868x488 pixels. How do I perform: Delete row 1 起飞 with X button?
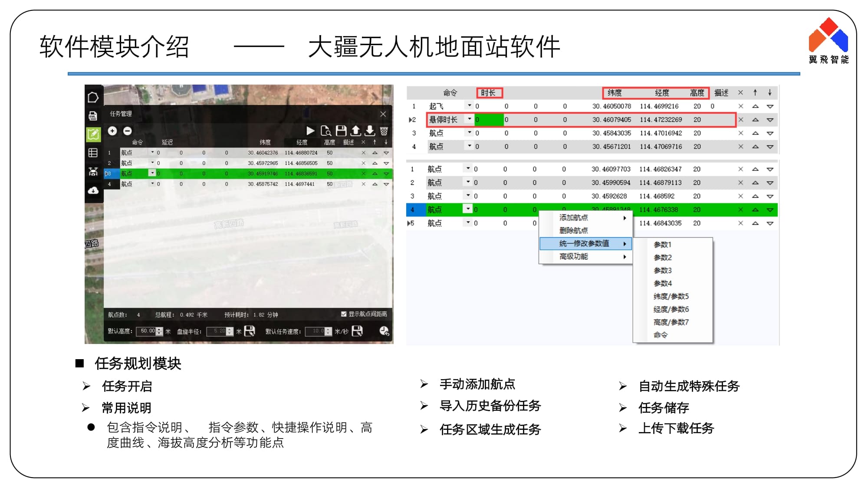(740, 106)
